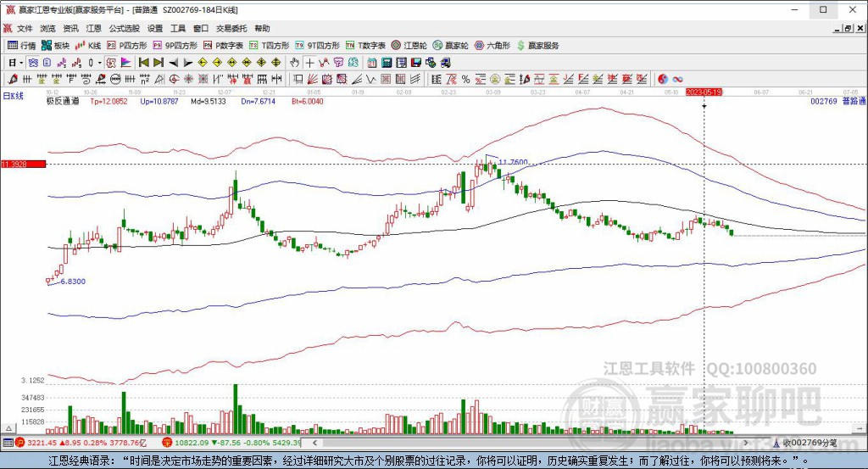Click the status bar keyboard grid icon
This screenshot has width=868, height=469.
8,443
